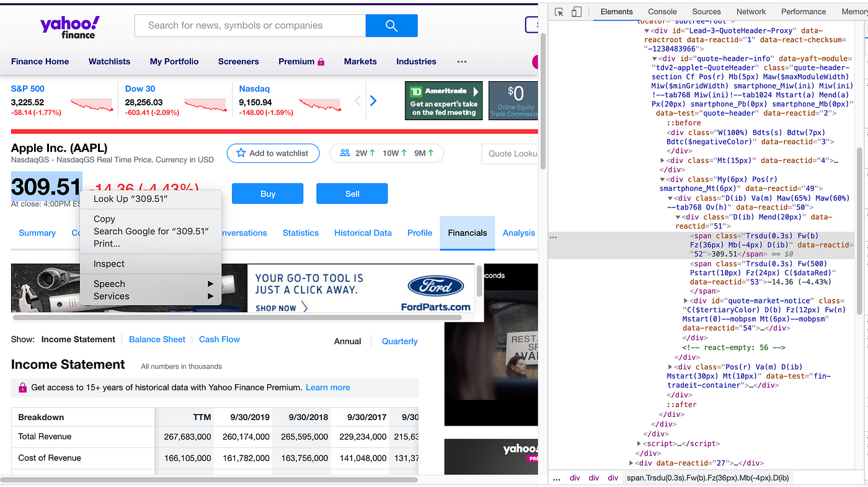Open My Portfolio in navigation
This screenshot has height=487, width=868.
tap(174, 61)
